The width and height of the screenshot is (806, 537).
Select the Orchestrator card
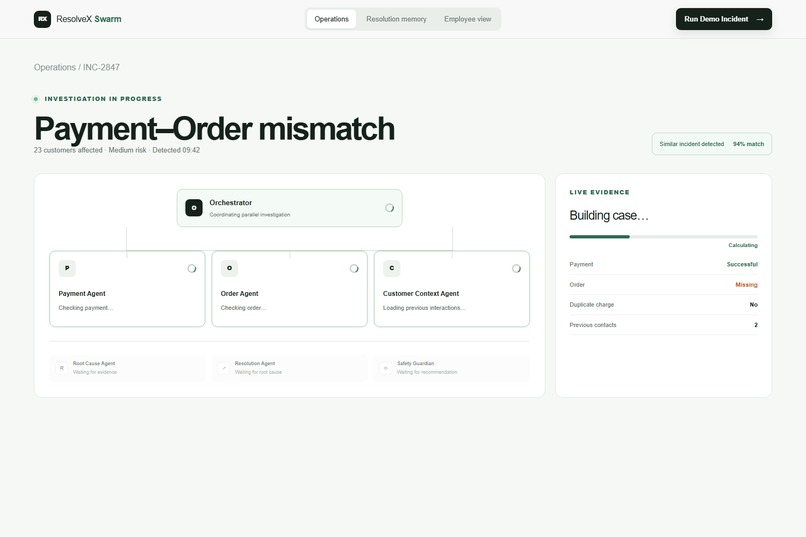pyautogui.click(x=289, y=208)
